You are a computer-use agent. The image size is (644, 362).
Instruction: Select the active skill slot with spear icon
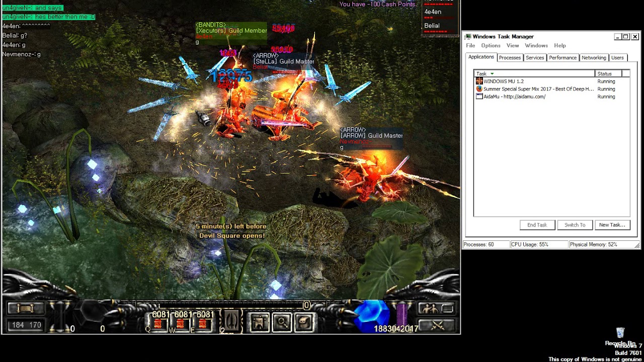click(x=231, y=321)
